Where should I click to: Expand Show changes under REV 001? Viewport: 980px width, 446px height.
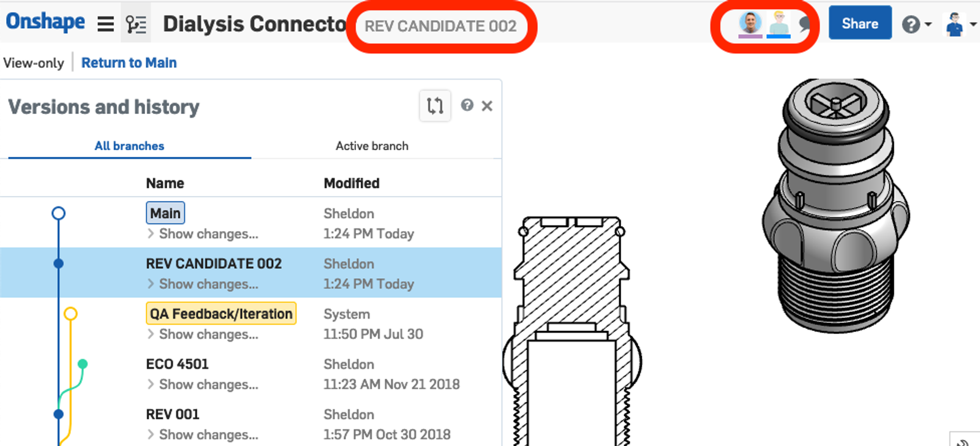(203, 434)
